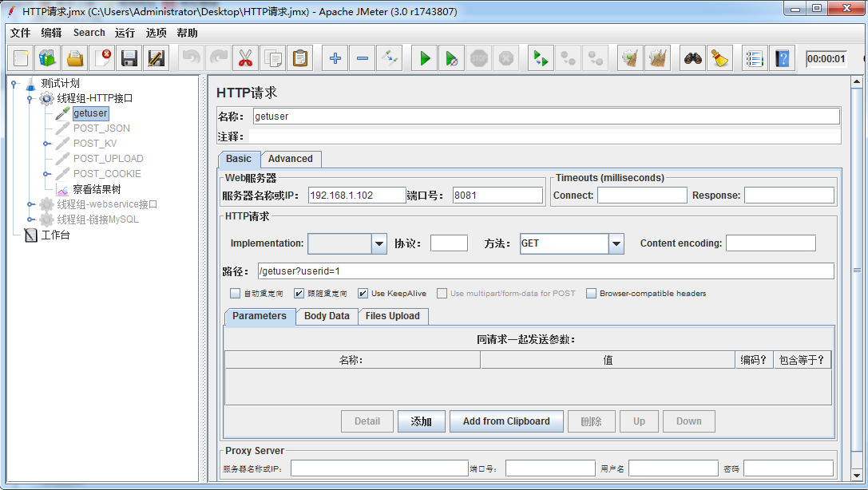Image resolution: width=868 pixels, height=490 pixels.
Task: Click the vertical scrollbar up arrow
Action: [857, 82]
